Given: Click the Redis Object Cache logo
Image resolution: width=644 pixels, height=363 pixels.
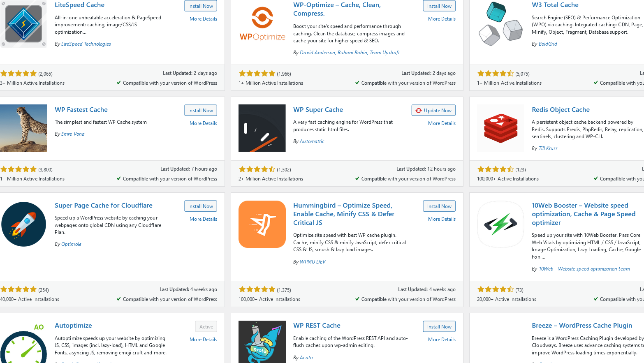Looking at the screenshot, I should pos(500,128).
